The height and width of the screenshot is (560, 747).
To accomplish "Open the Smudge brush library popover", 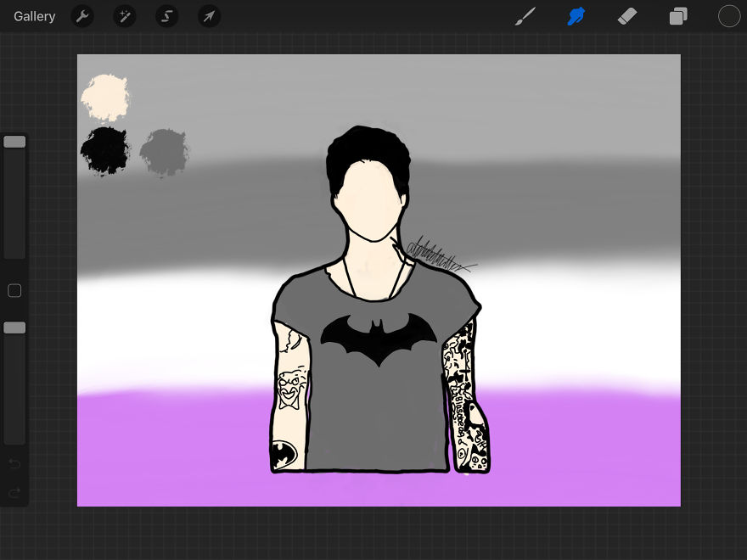I will [576, 16].
